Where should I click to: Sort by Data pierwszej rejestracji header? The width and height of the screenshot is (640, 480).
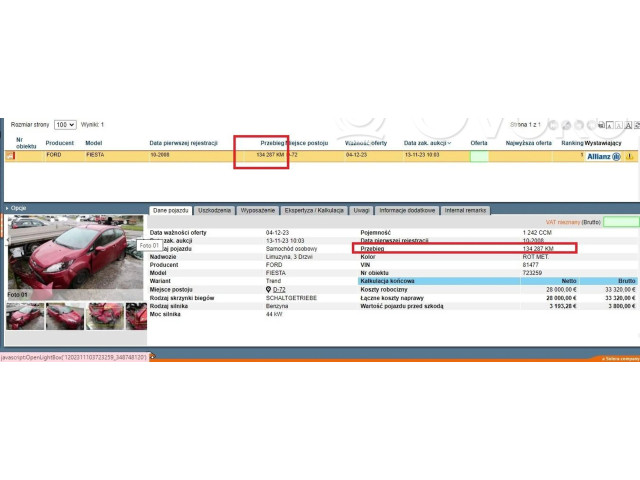coord(183,143)
